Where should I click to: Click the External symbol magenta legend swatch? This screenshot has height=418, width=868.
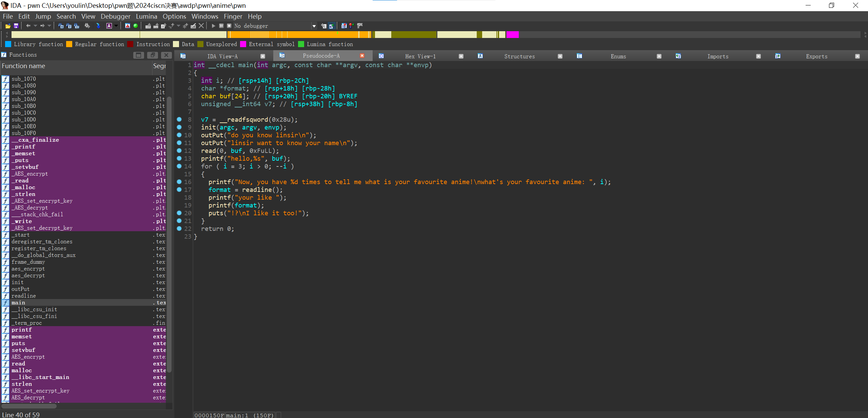(x=243, y=44)
